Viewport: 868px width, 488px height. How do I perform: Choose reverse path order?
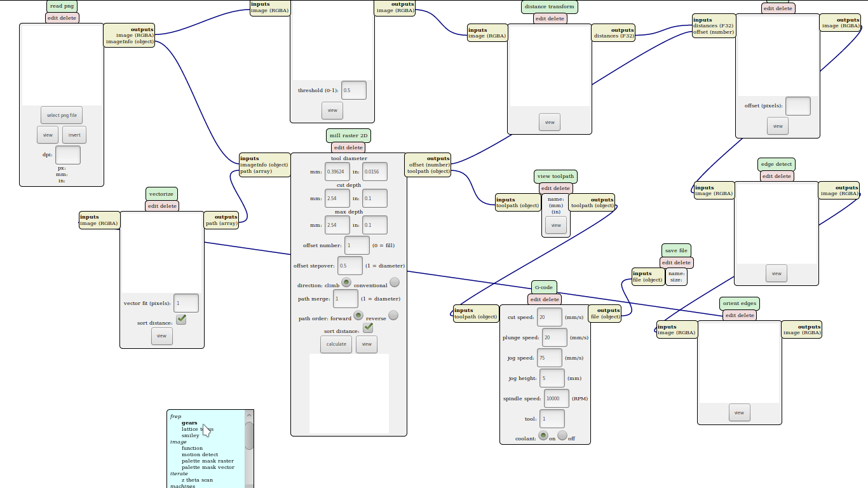click(x=393, y=315)
